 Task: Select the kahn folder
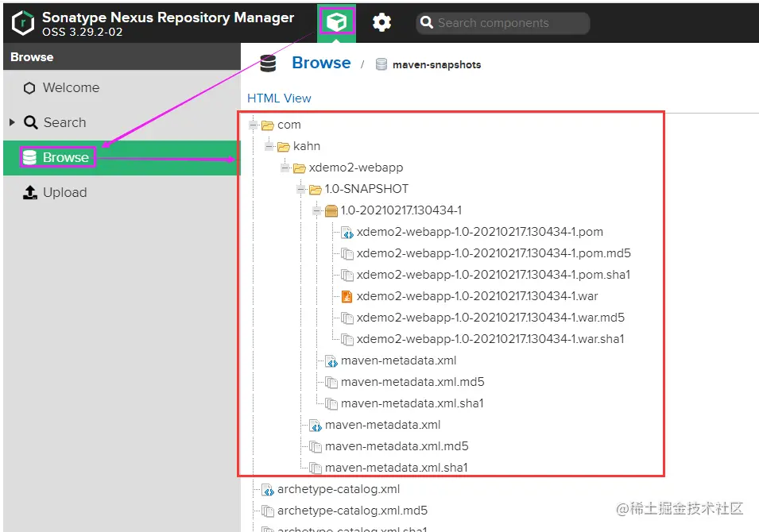[307, 146]
